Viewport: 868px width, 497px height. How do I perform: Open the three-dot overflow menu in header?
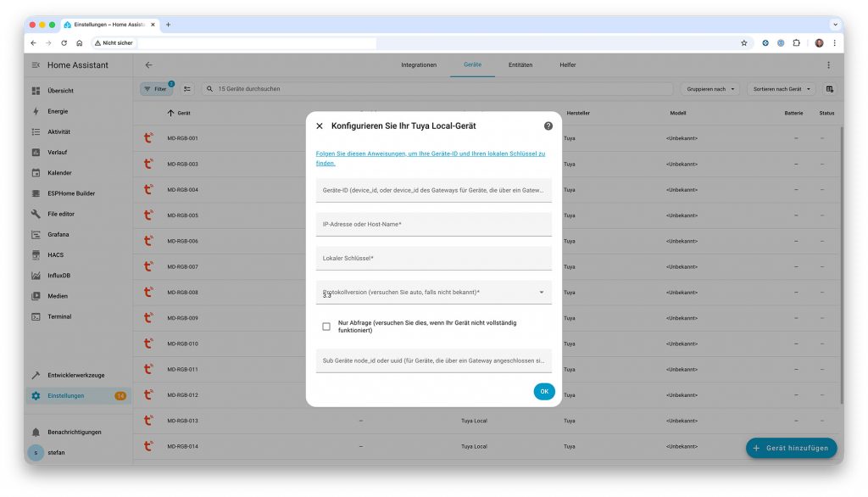[828, 65]
